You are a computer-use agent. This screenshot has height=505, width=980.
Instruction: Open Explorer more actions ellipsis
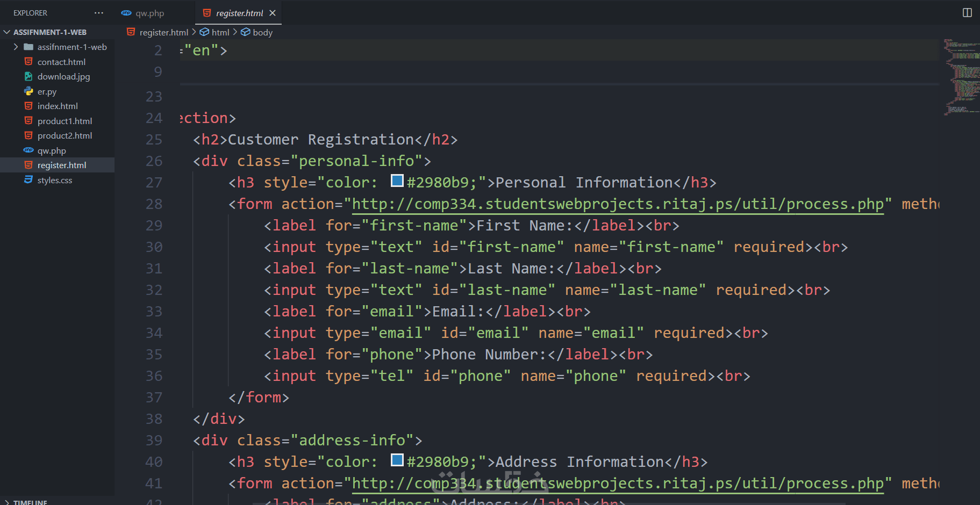[99, 13]
